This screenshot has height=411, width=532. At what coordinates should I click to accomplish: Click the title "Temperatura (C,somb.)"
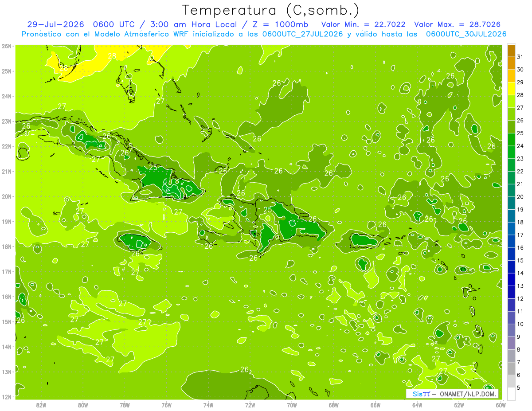271,11
